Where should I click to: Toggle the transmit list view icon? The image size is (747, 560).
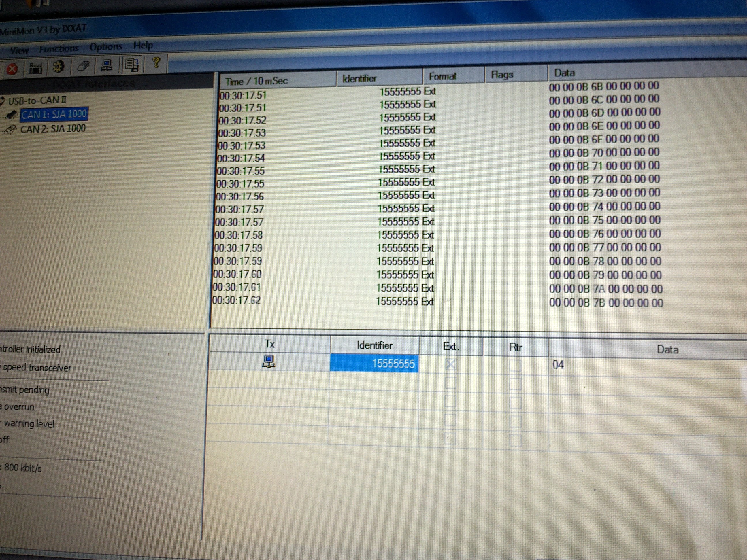[132, 65]
